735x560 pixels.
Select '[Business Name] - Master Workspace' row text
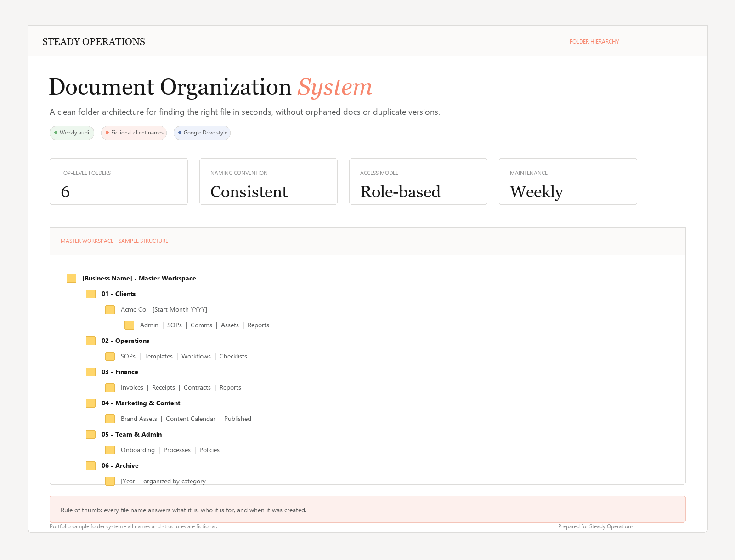click(139, 278)
